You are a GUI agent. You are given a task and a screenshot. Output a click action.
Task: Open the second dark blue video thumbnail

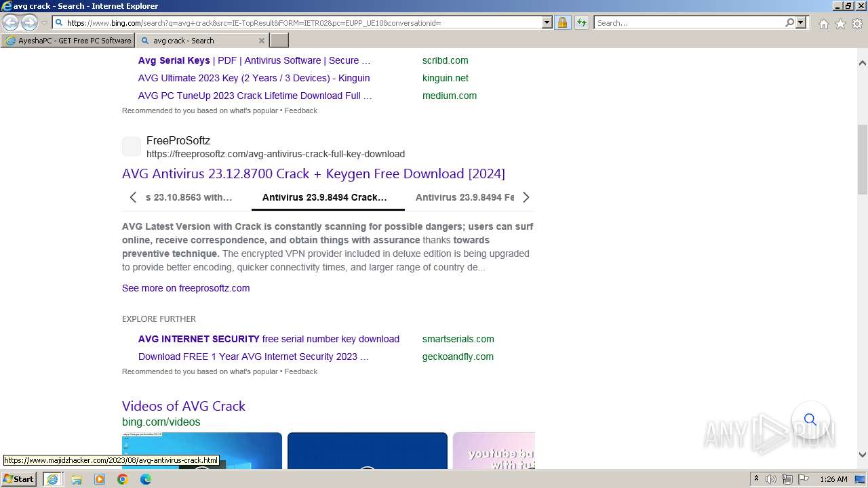tap(368, 451)
